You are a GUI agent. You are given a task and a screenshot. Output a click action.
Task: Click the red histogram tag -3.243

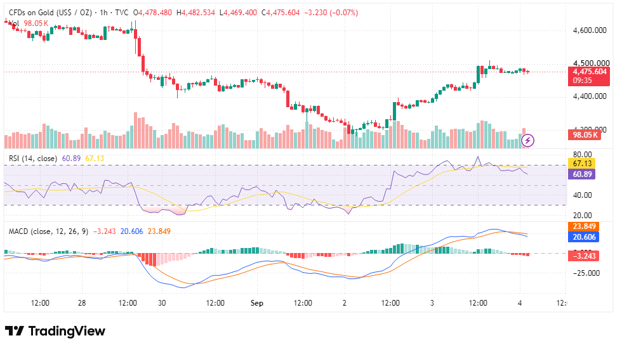(x=583, y=256)
